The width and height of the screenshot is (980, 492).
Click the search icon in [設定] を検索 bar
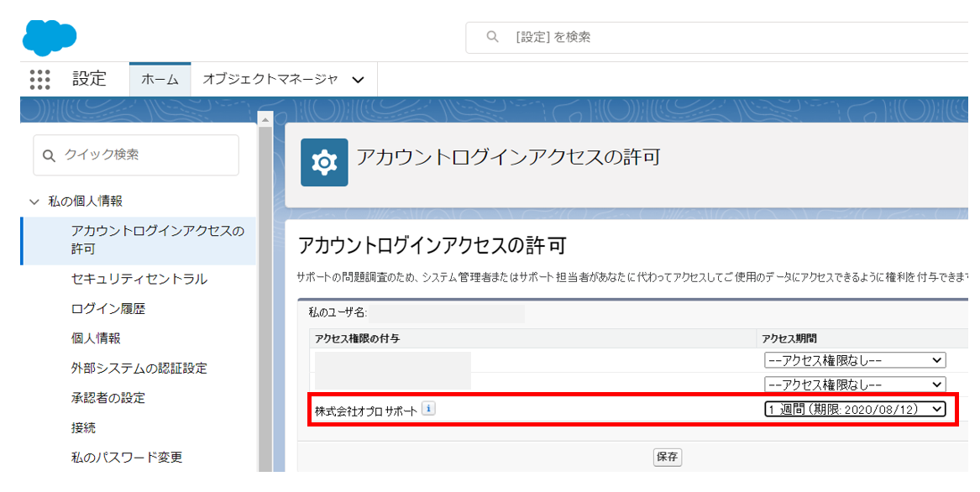pyautogui.click(x=493, y=37)
